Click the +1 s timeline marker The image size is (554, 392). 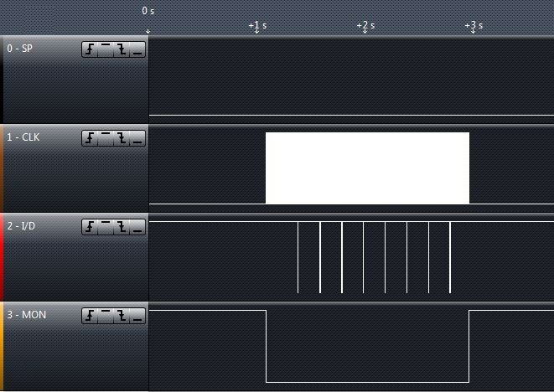point(257,25)
